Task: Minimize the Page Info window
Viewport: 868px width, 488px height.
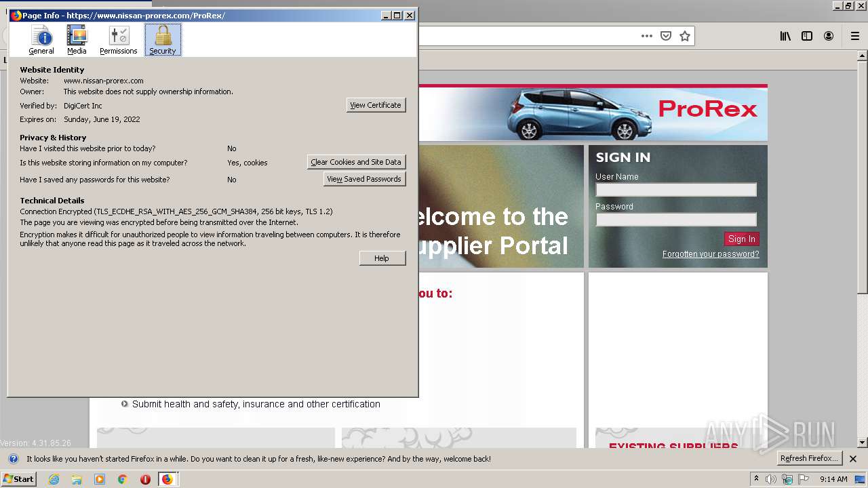Action: point(386,16)
